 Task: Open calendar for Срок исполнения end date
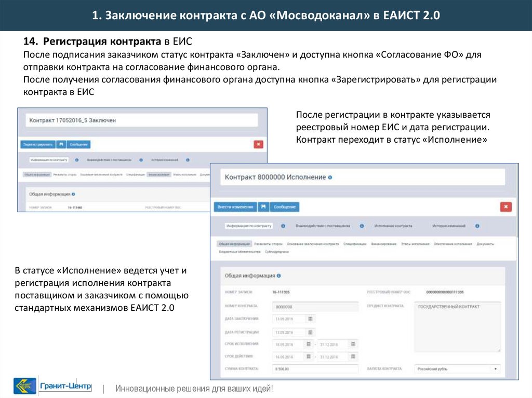point(353,344)
